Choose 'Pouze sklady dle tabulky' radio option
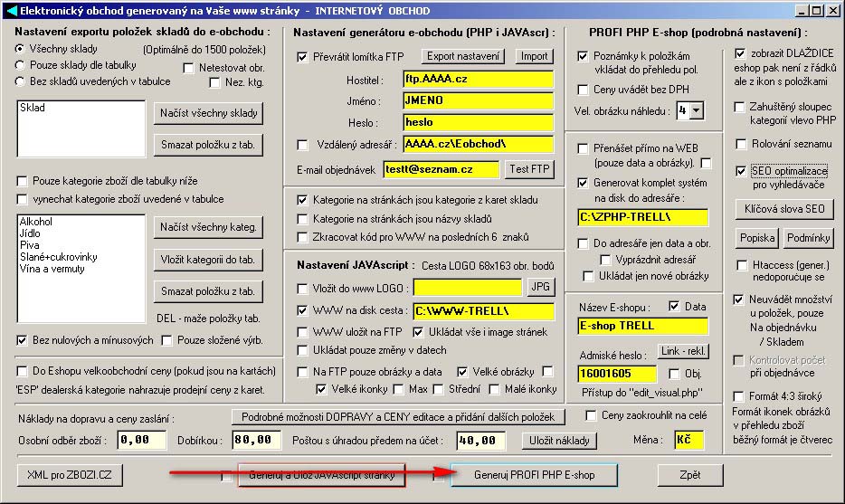Viewport: 845px width, 504px height. tap(20, 65)
